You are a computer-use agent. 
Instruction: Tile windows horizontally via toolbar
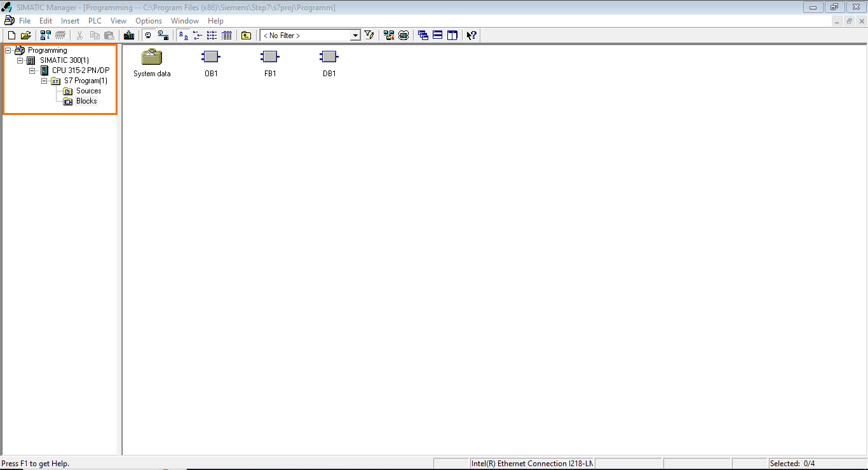pos(438,36)
